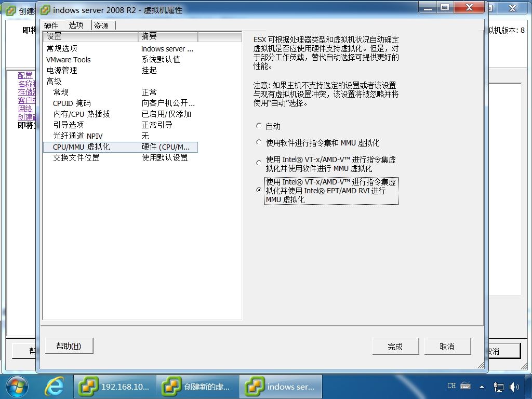Select 光纤通道 NPIV settings row

pos(121,136)
